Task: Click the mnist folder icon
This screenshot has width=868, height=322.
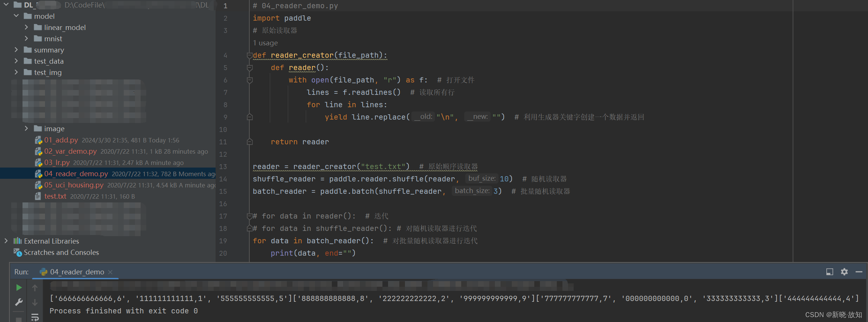Action: pyautogui.click(x=37, y=38)
